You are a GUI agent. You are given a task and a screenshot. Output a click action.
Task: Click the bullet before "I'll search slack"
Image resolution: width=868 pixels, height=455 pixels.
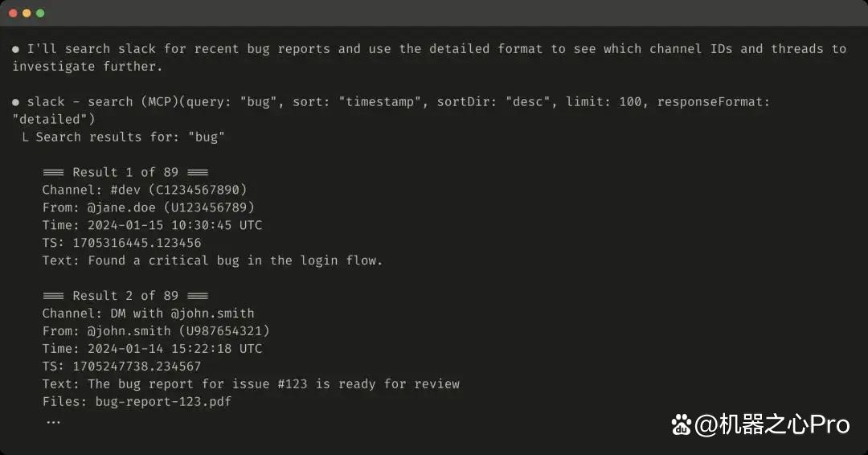[15, 49]
